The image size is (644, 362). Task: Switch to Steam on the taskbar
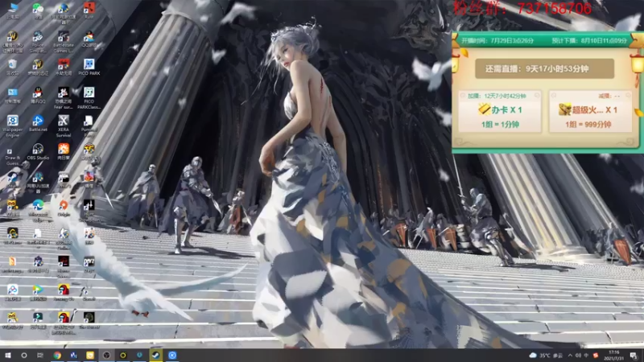click(x=155, y=356)
